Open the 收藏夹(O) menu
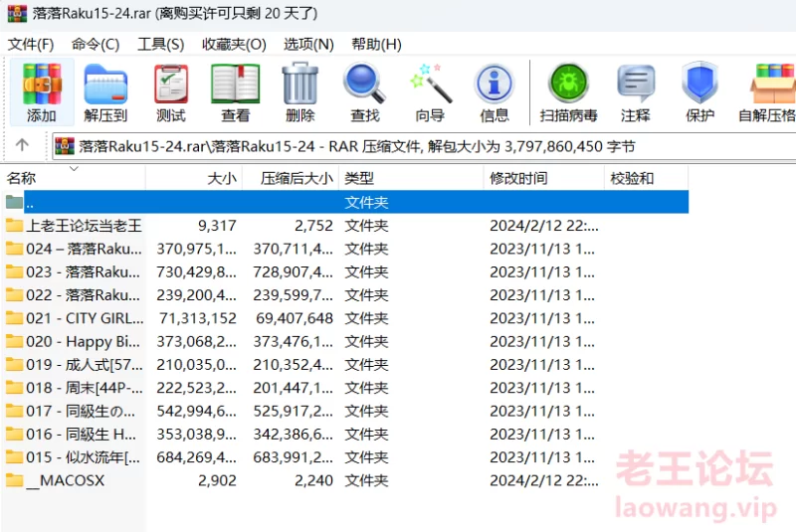This screenshot has width=796, height=532. (234, 45)
